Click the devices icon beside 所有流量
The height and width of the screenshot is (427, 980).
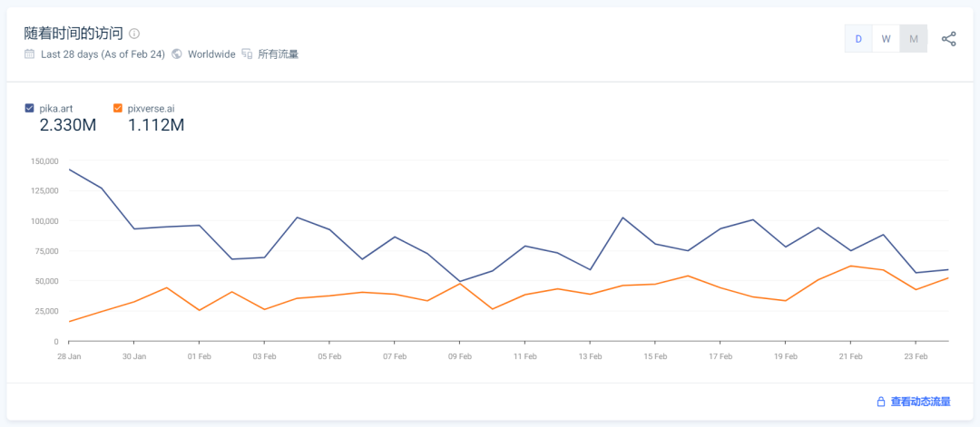(x=247, y=53)
